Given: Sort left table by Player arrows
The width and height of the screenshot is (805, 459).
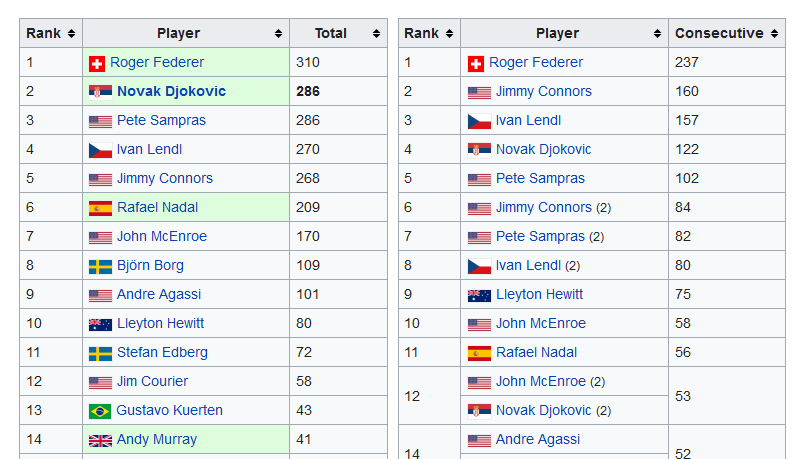Looking at the screenshot, I should (x=278, y=33).
